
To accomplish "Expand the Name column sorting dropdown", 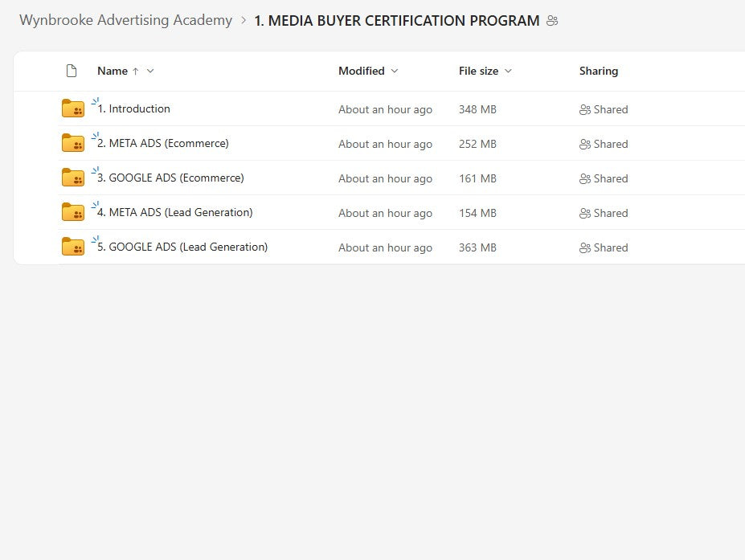I will click(x=150, y=71).
